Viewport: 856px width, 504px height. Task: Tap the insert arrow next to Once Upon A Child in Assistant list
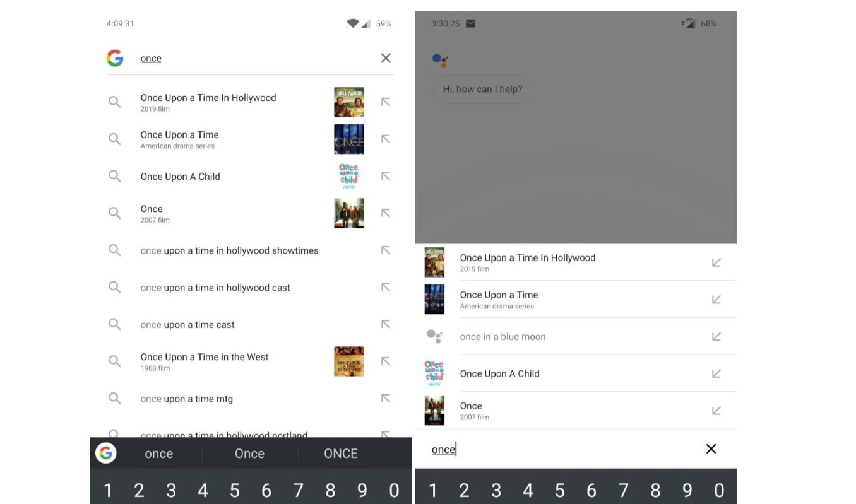[716, 374]
